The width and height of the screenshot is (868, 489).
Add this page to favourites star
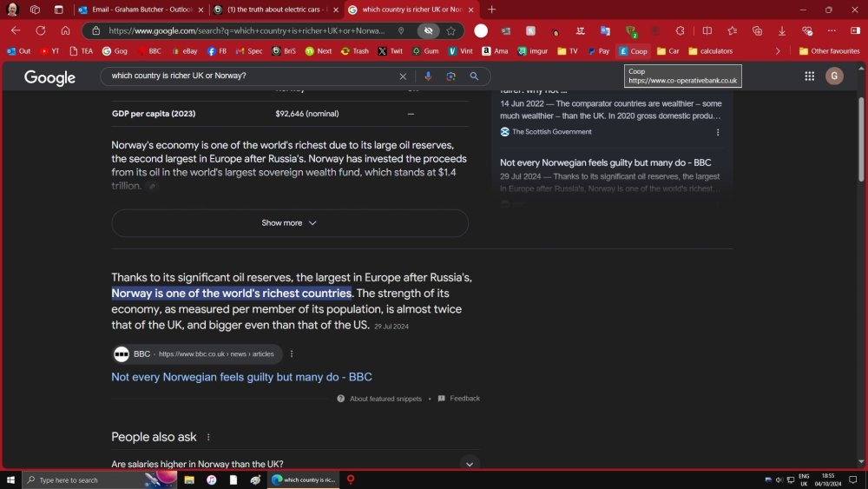point(451,31)
